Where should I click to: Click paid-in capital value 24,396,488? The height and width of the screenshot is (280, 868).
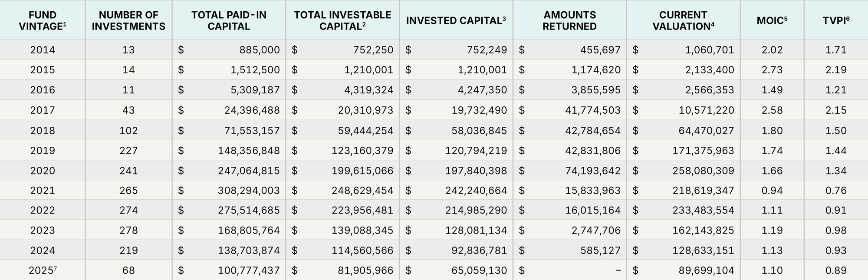coord(252,110)
